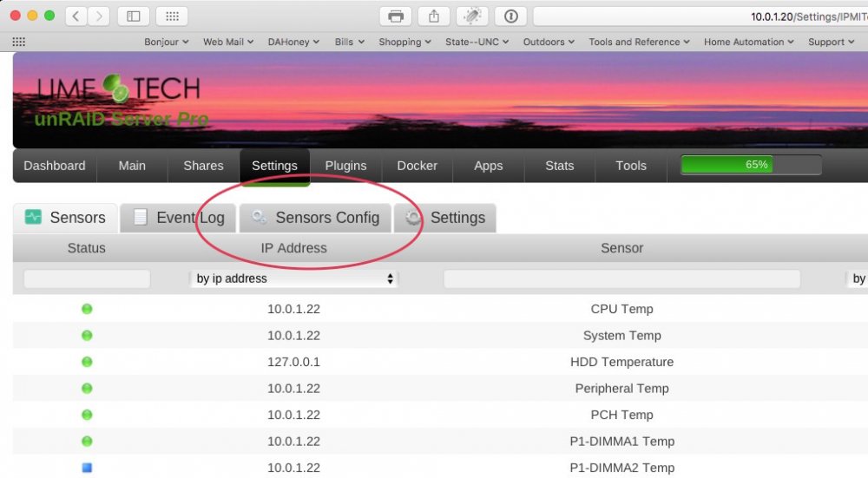This screenshot has width=868, height=478.
Task: Click the Event Log document icon
Action: pyautogui.click(x=141, y=217)
